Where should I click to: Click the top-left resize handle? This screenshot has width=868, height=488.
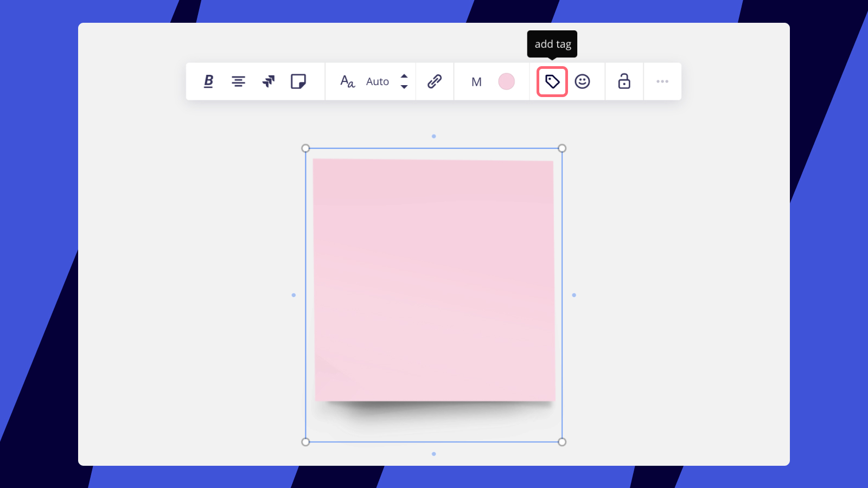[x=305, y=149]
